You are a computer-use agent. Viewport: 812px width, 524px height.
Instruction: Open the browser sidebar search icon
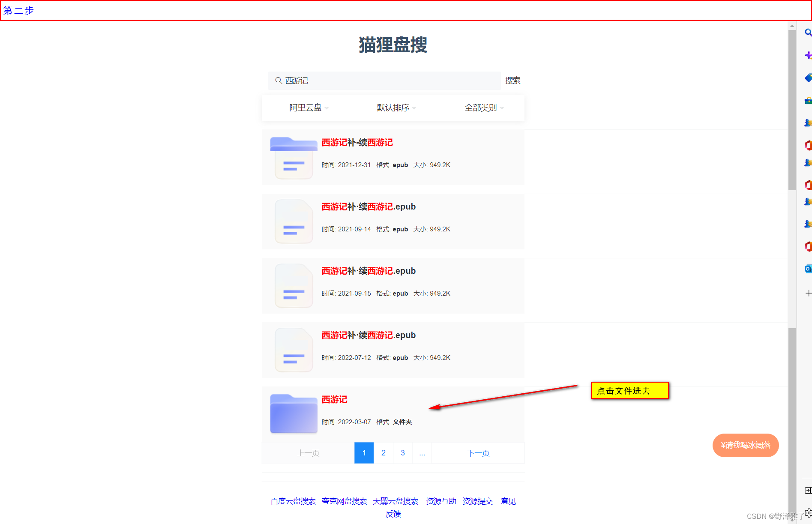tap(808, 32)
